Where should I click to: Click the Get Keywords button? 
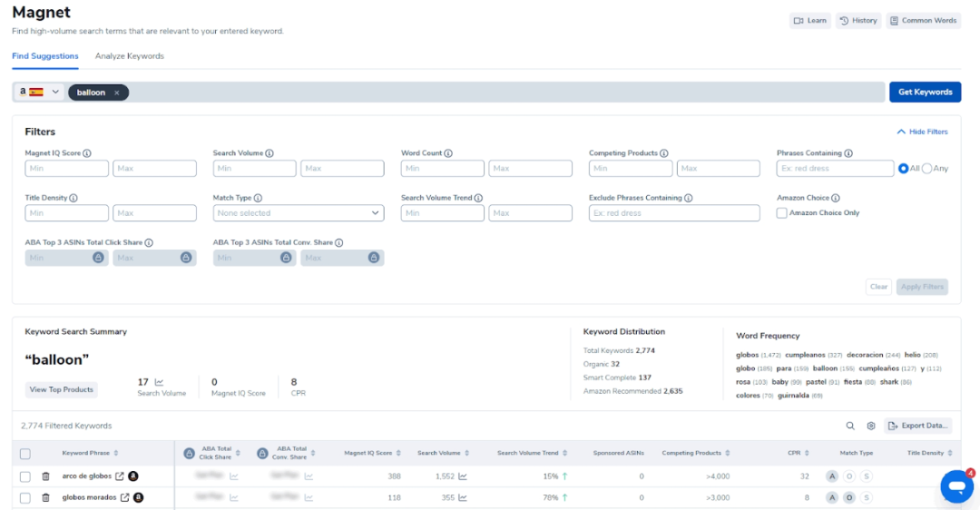pyautogui.click(x=925, y=93)
